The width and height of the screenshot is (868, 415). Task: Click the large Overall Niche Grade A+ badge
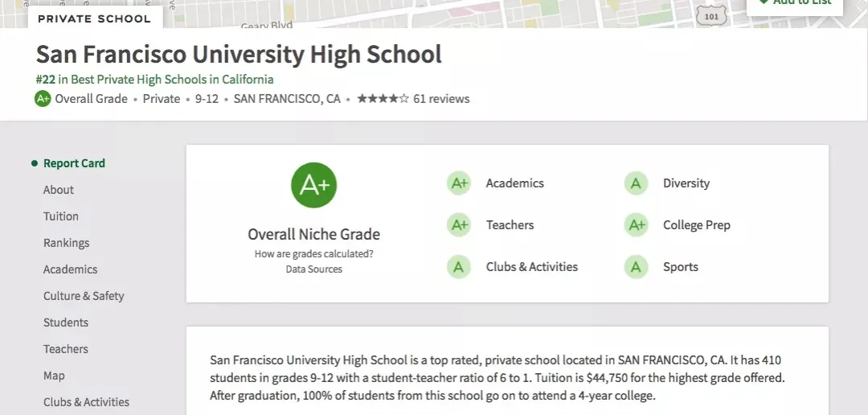click(x=313, y=185)
